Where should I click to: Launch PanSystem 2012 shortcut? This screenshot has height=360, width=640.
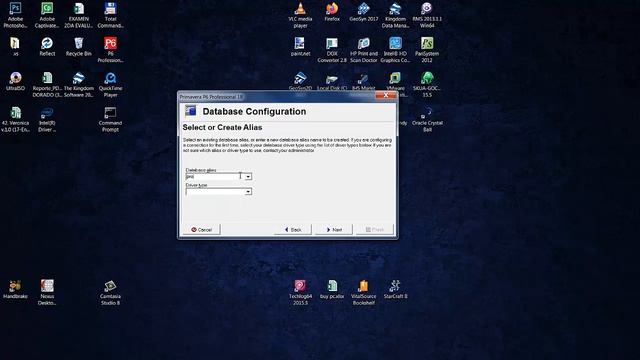point(427,49)
